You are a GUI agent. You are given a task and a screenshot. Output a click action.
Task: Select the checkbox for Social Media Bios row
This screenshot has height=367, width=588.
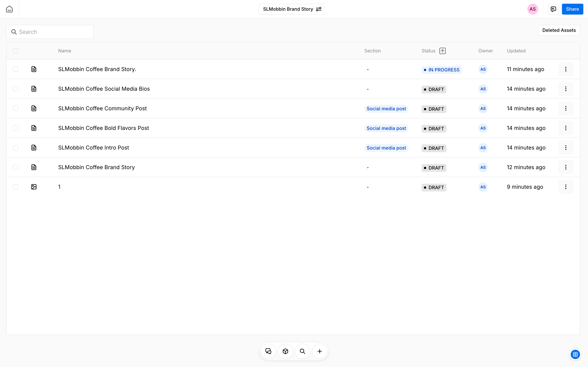click(16, 89)
